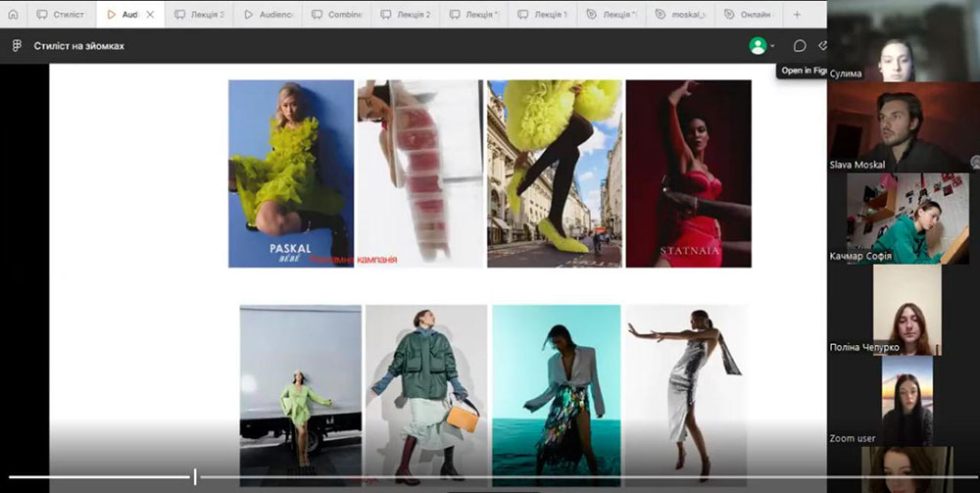This screenshot has height=493, width=980.
Task: Select the silver dress model photo
Action: tap(686, 392)
